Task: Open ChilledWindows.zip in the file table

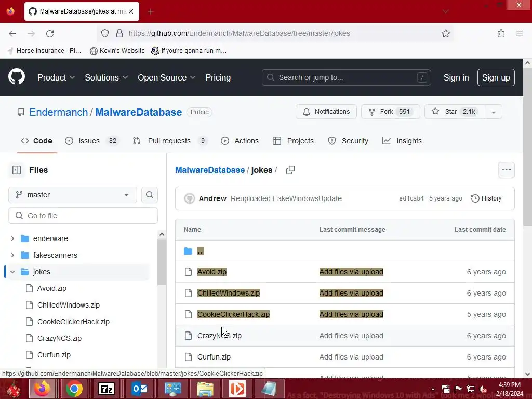Action: 229,293
